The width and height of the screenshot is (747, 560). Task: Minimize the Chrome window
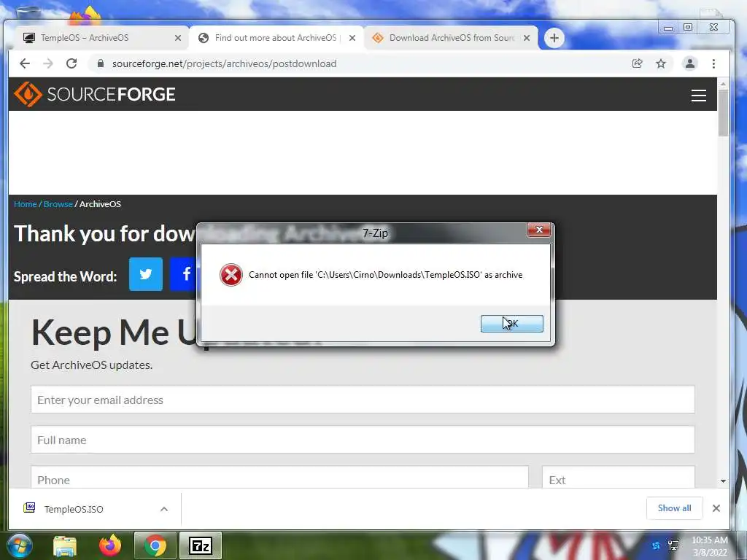[x=668, y=28]
